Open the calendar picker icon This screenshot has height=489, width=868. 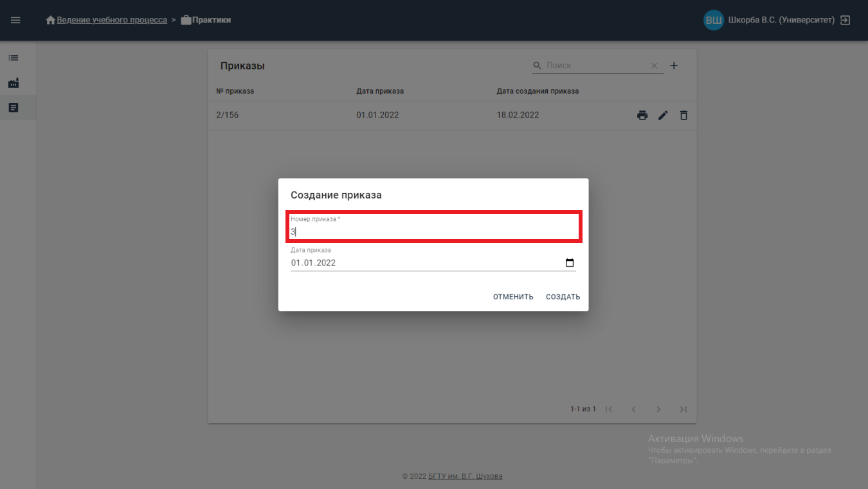tap(570, 263)
